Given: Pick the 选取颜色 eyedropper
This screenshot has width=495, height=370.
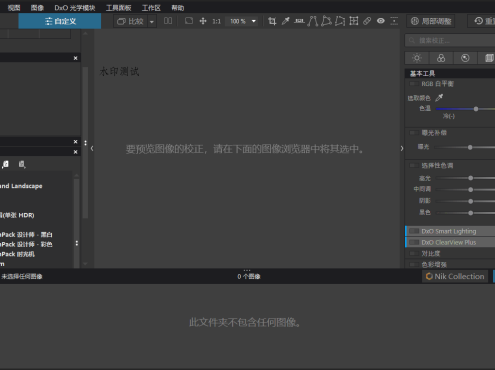Looking at the screenshot, I should 439,98.
